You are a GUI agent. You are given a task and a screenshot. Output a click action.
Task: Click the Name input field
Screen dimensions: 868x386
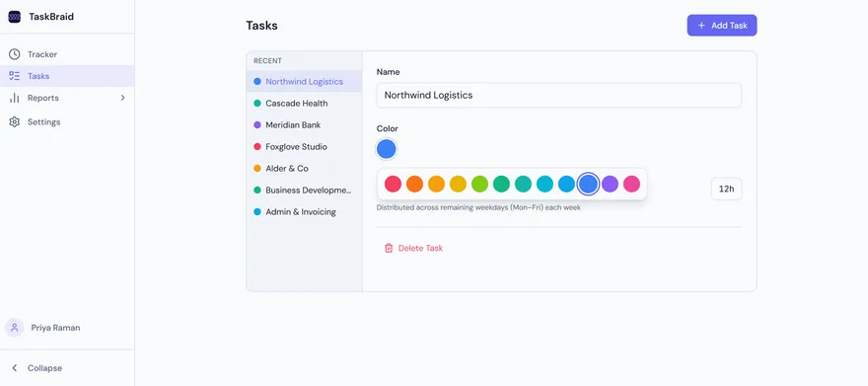coord(559,95)
